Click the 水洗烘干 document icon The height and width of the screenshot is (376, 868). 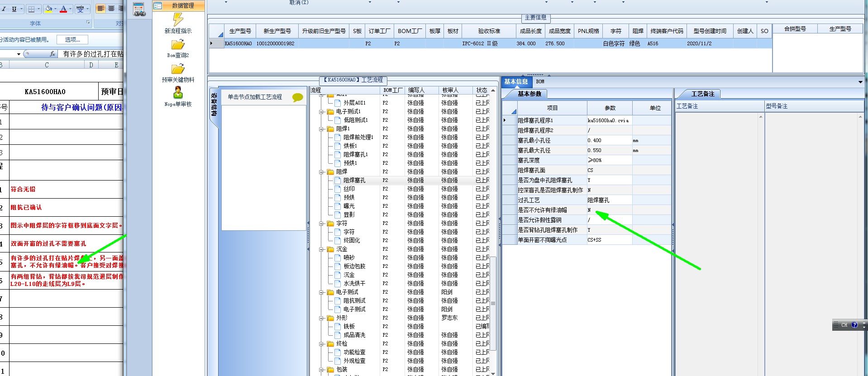coord(338,283)
